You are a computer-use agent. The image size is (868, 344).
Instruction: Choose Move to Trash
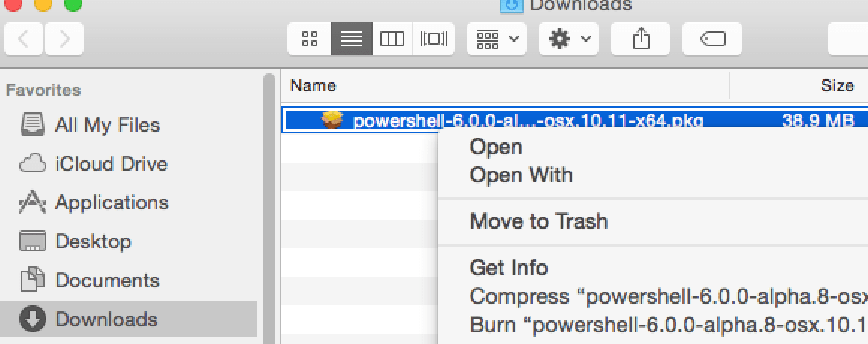pyautogui.click(x=539, y=221)
